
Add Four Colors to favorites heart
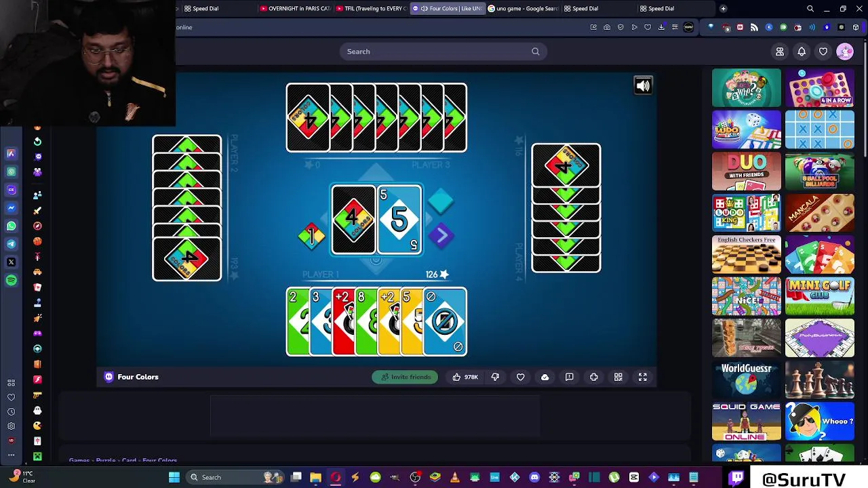tap(520, 377)
